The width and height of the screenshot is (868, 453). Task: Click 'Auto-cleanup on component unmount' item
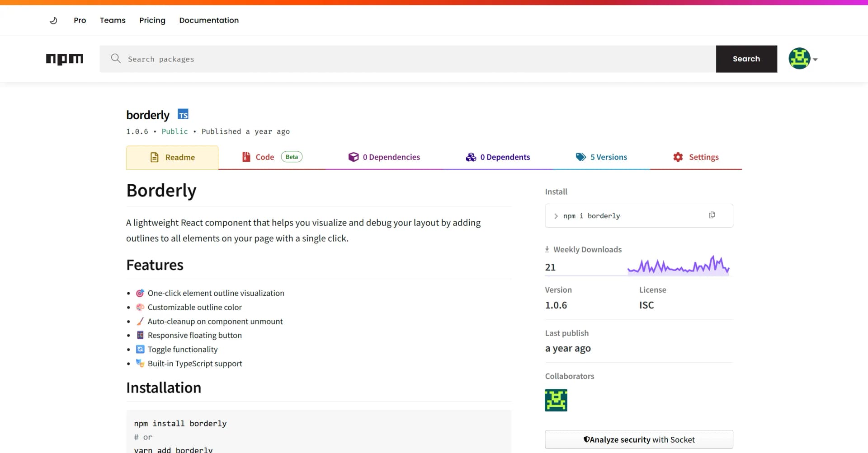[215, 321]
